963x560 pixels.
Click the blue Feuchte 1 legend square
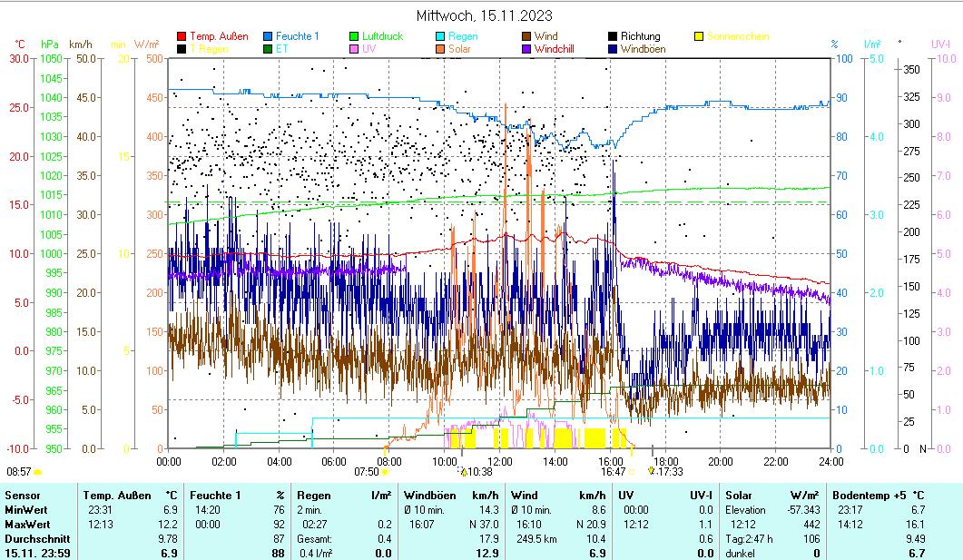(268, 37)
